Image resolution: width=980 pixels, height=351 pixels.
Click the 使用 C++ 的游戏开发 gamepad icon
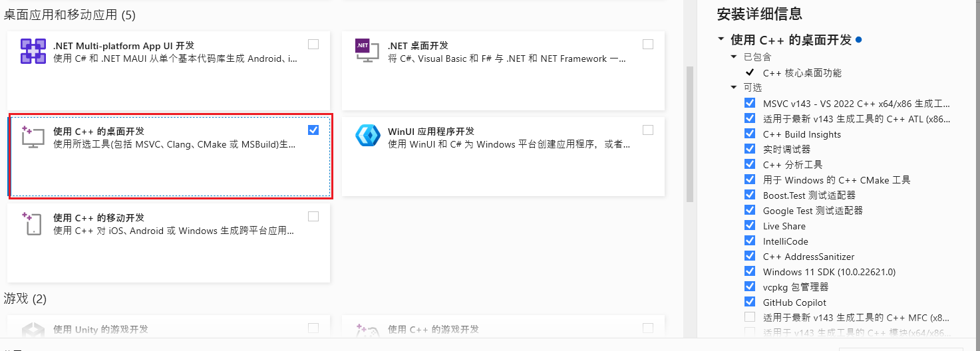click(367, 330)
